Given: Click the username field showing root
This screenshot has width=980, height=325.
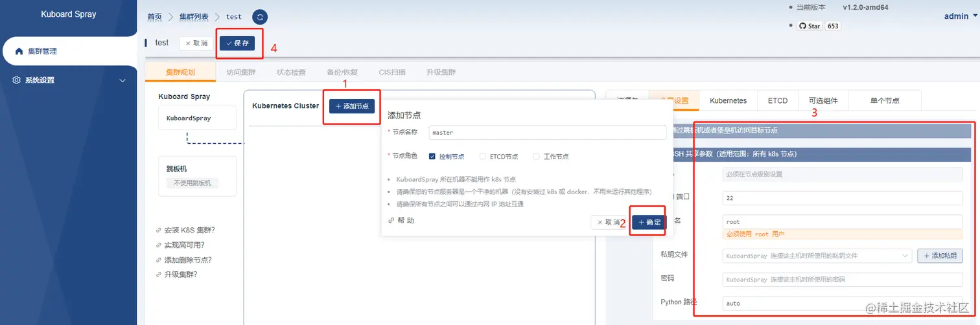Looking at the screenshot, I should pos(843,221).
